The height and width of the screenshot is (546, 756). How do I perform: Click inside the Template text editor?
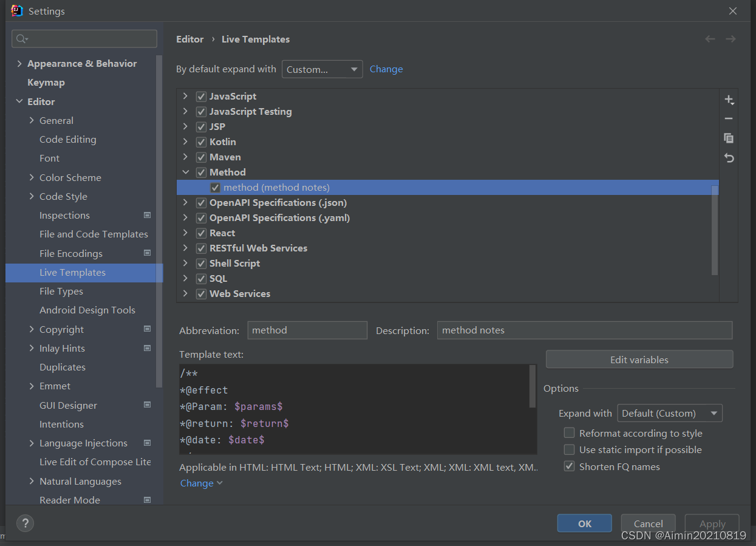click(354, 409)
